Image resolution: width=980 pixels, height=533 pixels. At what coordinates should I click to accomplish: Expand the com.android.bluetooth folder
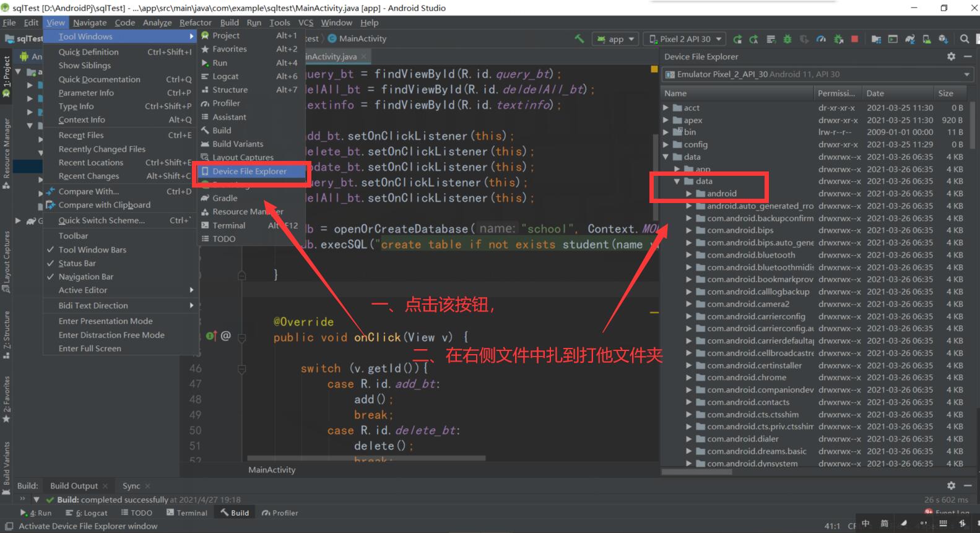coord(688,255)
